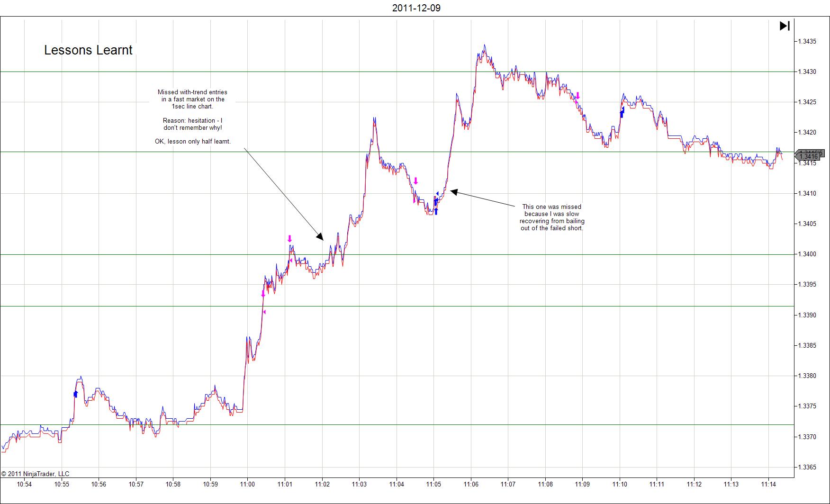The height and width of the screenshot is (504, 830).
Task: Click the 11:10 time axis label
Action: (x=620, y=485)
